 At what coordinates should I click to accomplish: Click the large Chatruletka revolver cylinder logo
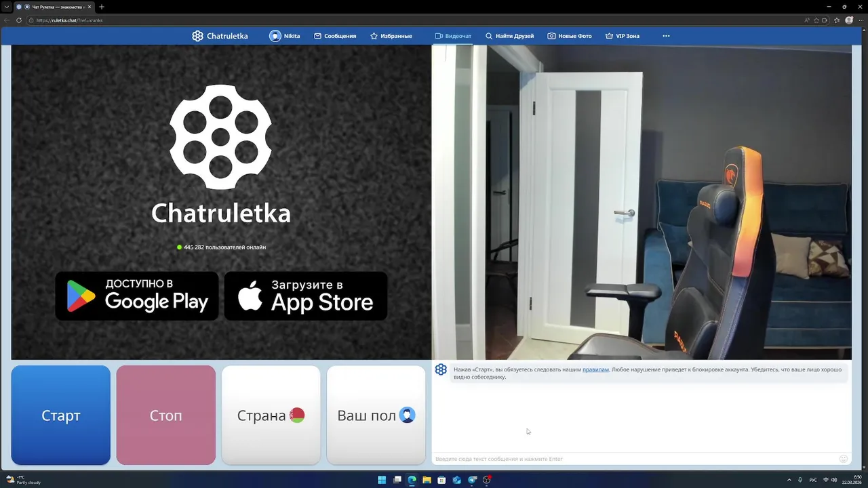[220, 137]
